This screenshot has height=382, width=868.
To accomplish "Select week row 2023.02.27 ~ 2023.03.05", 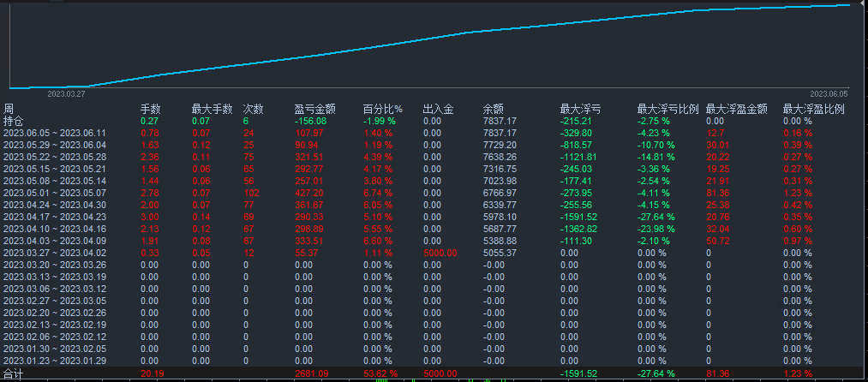I will (54, 301).
